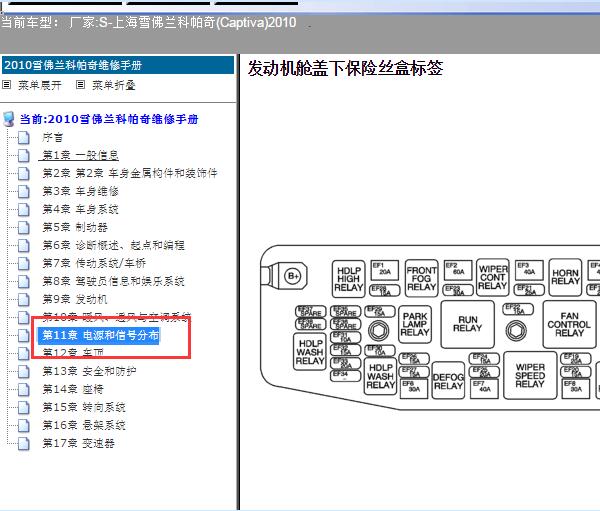
Task: Click the page icon beside 第8章
Action: pos(24,281)
